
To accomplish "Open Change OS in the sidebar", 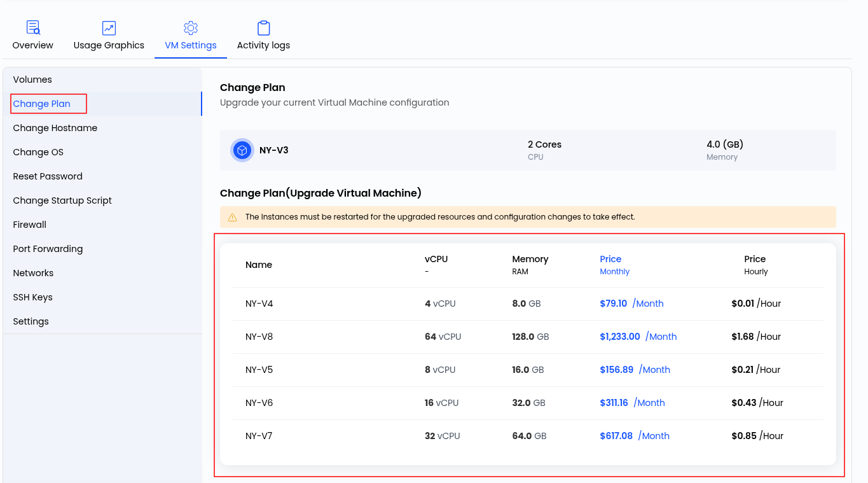I will 102,152.
